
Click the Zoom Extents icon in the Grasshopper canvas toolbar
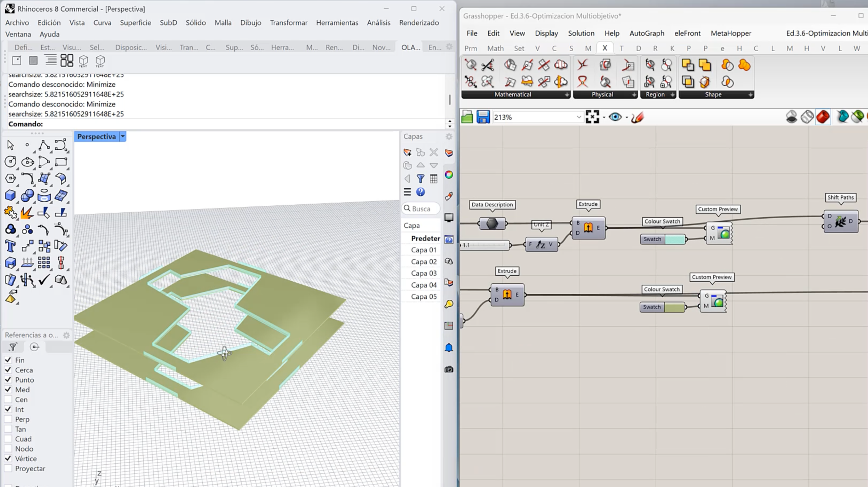point(592,117)
